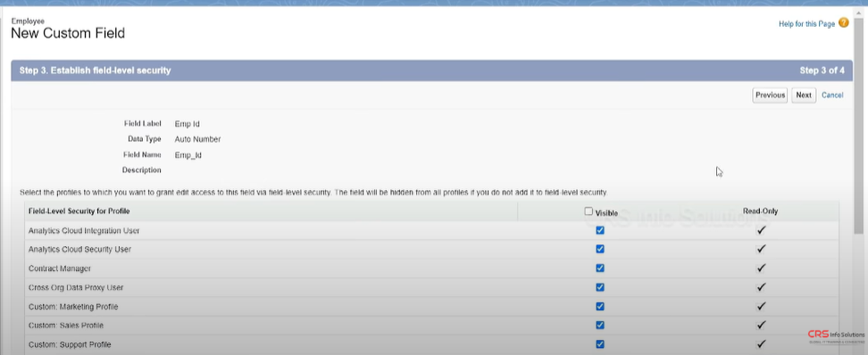This screenshot has width=868, height=355.
Task: Uncheck Visible for Custom: Support Profile
Action: pyautogui.click(x=600, y=344)
